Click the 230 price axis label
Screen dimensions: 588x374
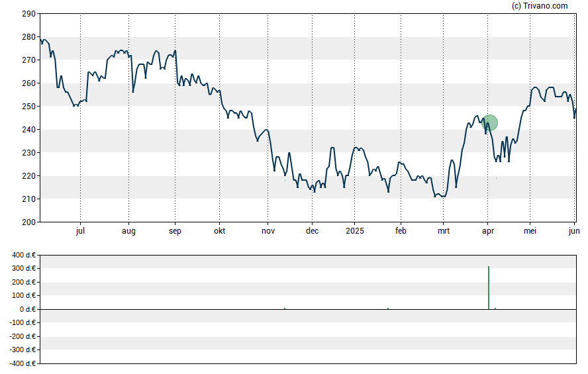click(28, 153)
